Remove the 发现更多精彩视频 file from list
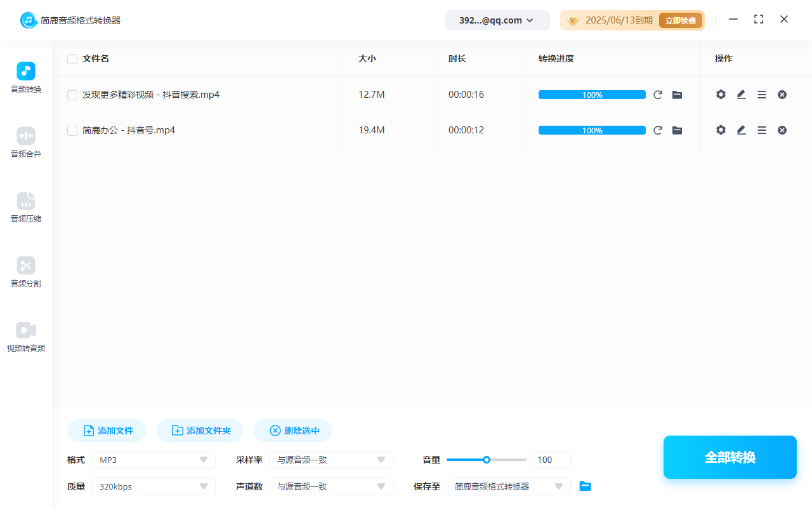 782,94
